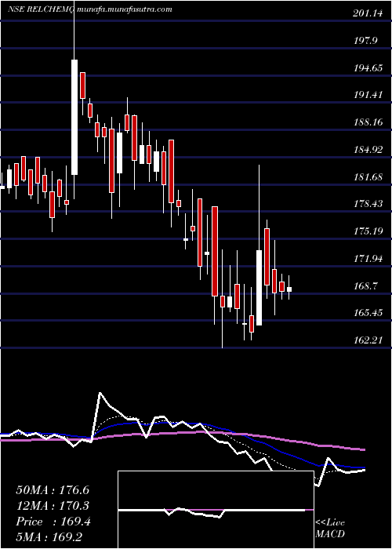Click the 184.92 price axis label
This screenshot has height=549, width=392.
tap(369, 150)
